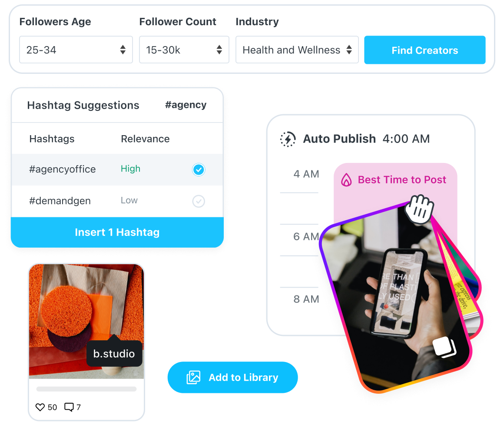Click Insert 1 Hashtag button
This screenshot has width=504, height=425.
tap(117, 232)
